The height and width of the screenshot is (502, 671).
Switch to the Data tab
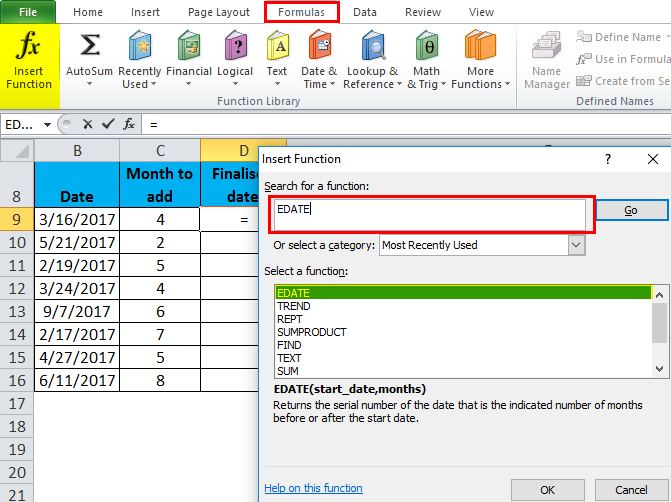[x=365, y=12]
